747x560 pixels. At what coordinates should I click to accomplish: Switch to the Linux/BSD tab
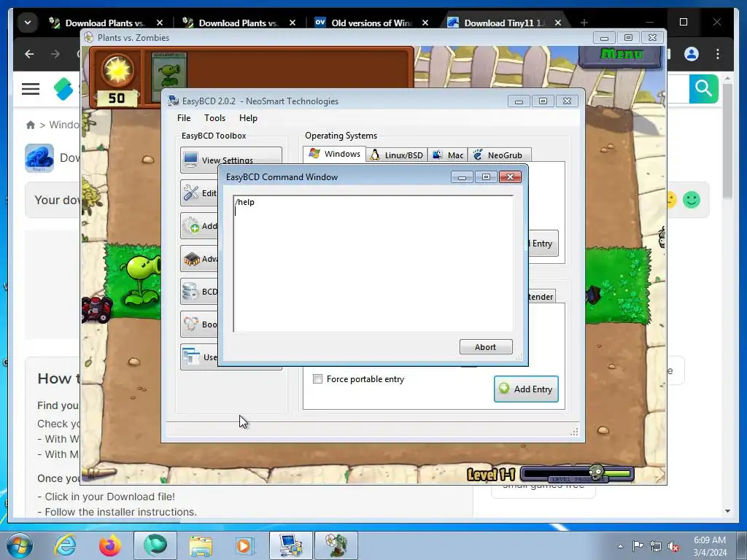[397, 155]
